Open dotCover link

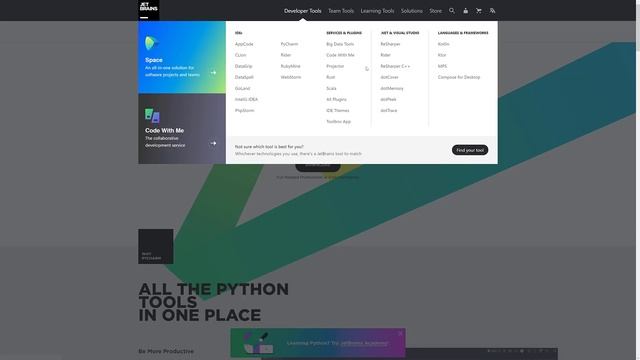coord(389,77)
